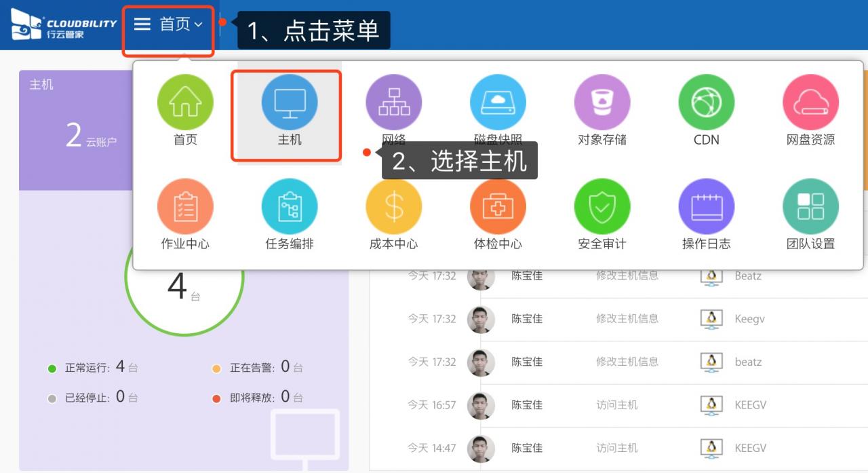Open the 首页 home icon in menu
The height and width of the screenshot is (473, 868).
[x=185, y=102]
